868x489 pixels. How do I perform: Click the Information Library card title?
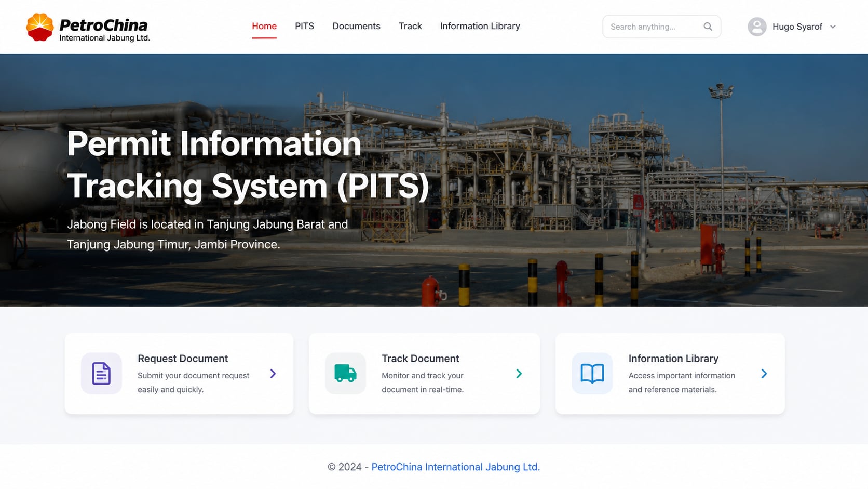tap(673, 359)
